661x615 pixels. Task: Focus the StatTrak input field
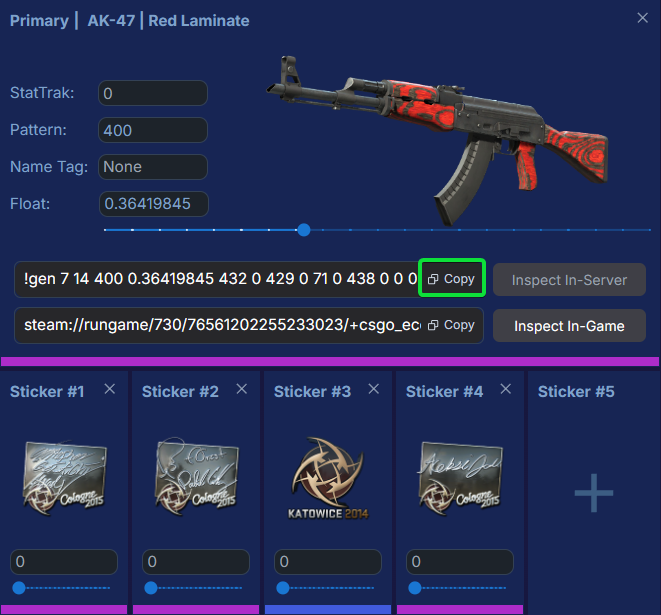click(153, 93)
